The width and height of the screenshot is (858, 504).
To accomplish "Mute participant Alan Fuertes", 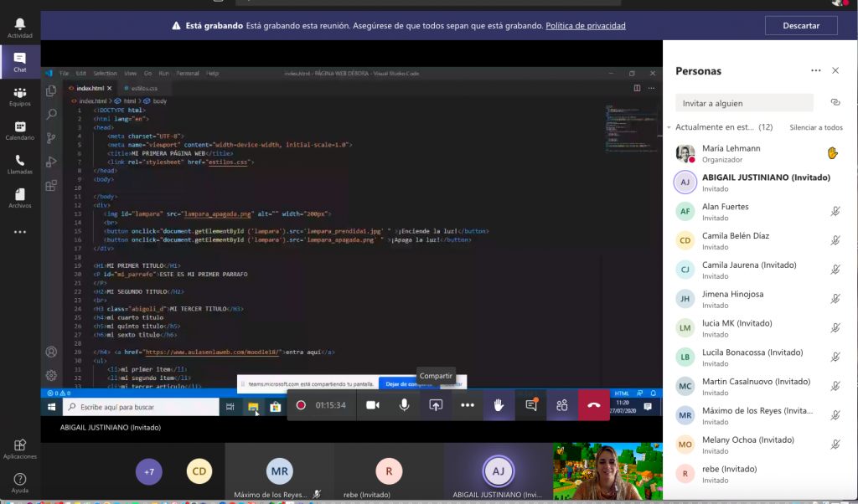I will coord(835,210).
